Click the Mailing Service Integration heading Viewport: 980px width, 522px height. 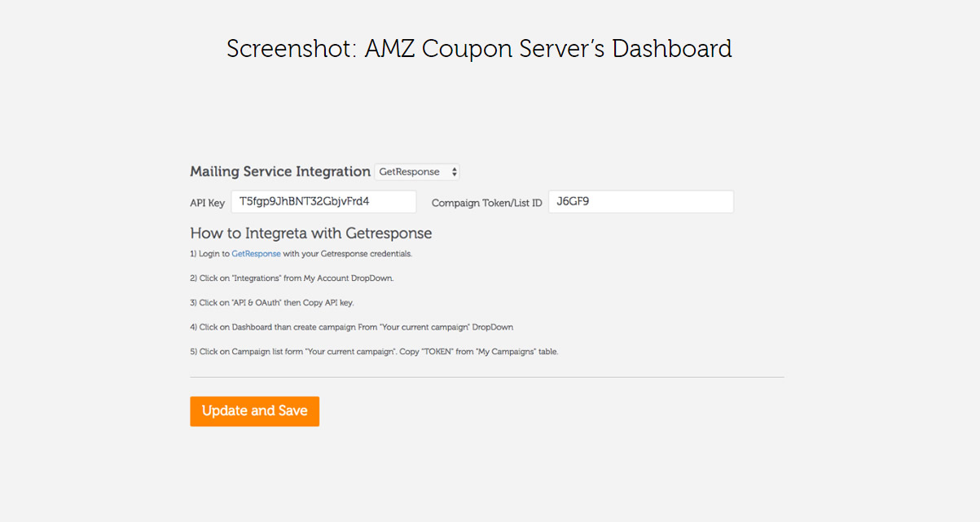point(280,172)
